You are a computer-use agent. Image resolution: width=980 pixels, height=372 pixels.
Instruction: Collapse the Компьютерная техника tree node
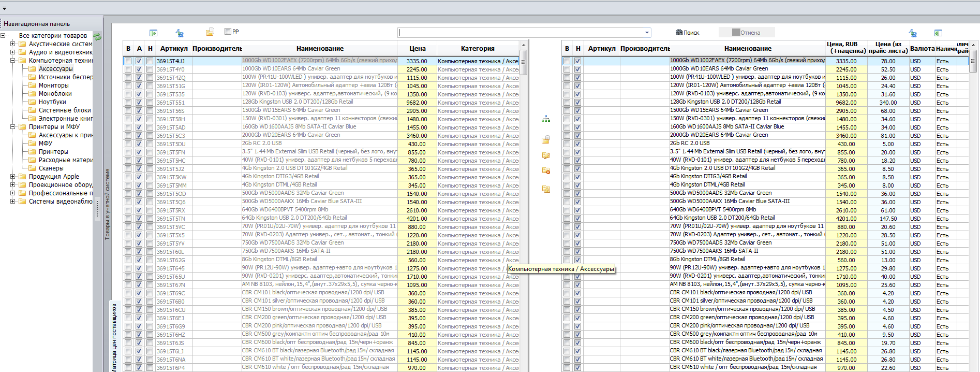[13, 61]
